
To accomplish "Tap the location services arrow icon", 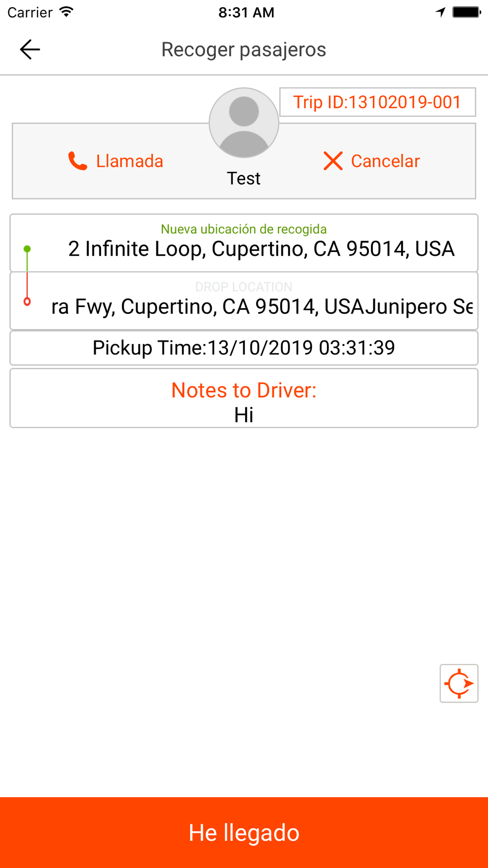I will [441, 12].
